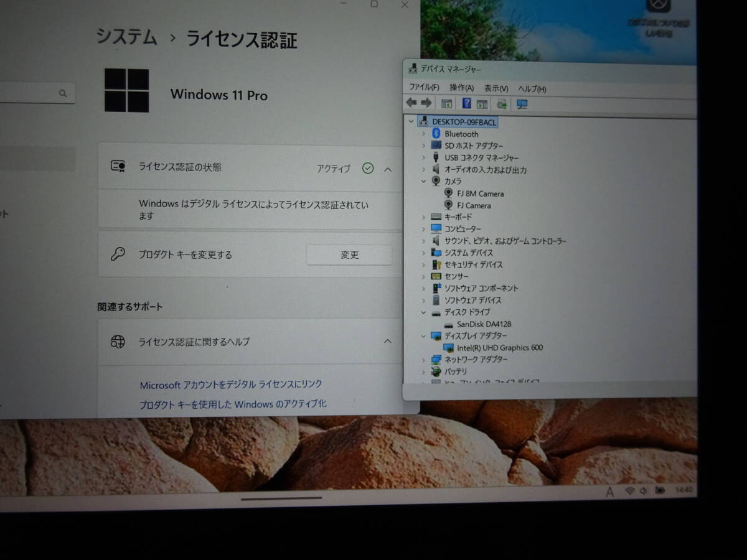Click the volume icon in the taskbar tray
This screenshot has width=747, height=560.
(645, 491)
